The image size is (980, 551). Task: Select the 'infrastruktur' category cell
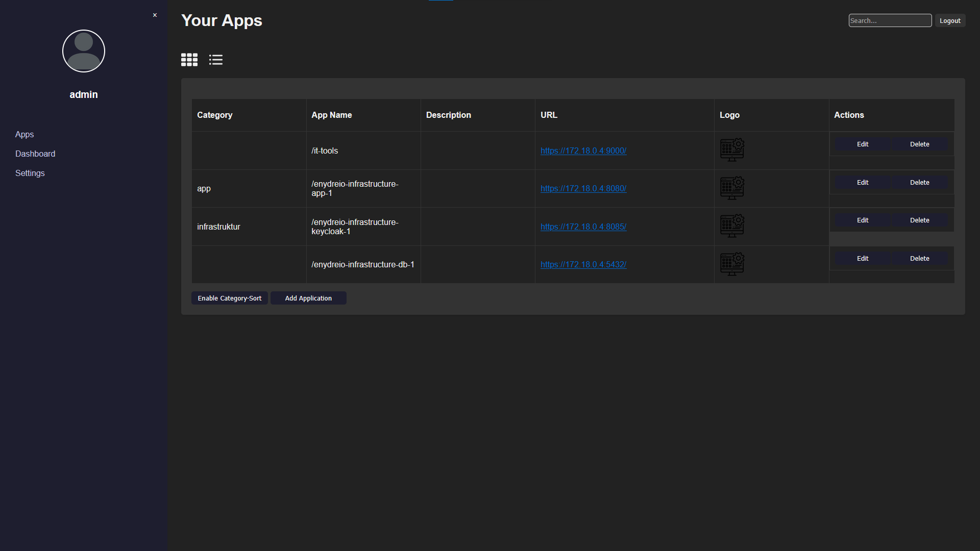click(x=249, y=227)
